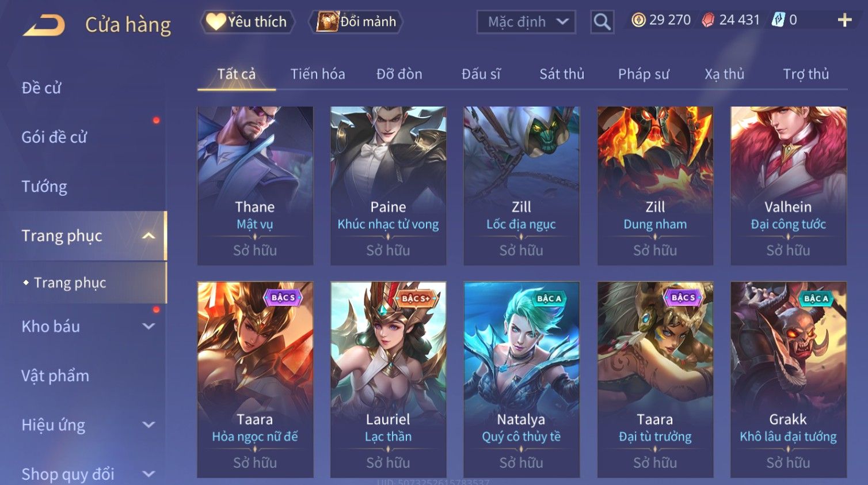Open the Tướng sidebar menu
Screen dimensions: 868x485
pos(44,187)
